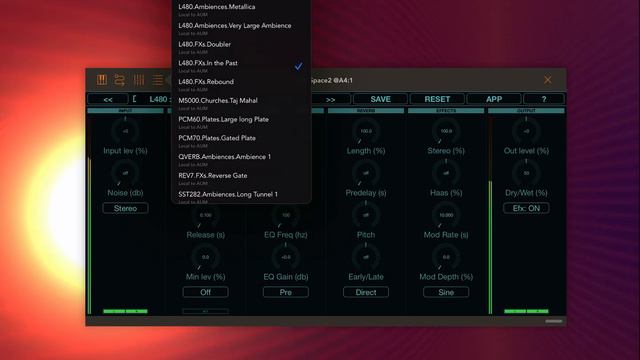Click the EQ Gain (db) knob

pyautogui.click(x=286, y=257)
